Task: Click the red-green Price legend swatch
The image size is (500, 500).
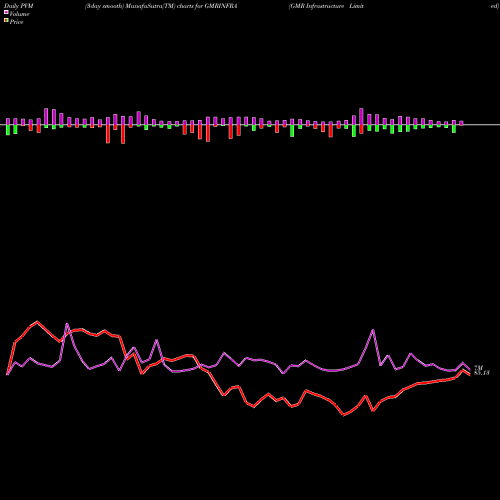Action: point(6,21)
